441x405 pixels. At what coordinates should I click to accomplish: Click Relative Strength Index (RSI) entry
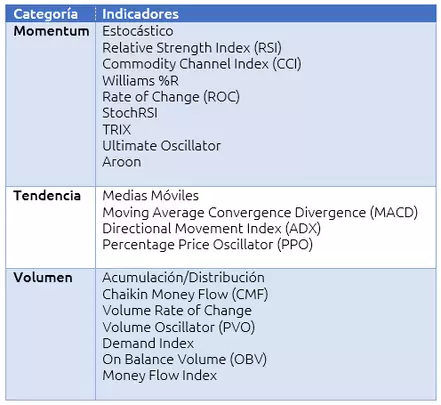click(192, 48)
